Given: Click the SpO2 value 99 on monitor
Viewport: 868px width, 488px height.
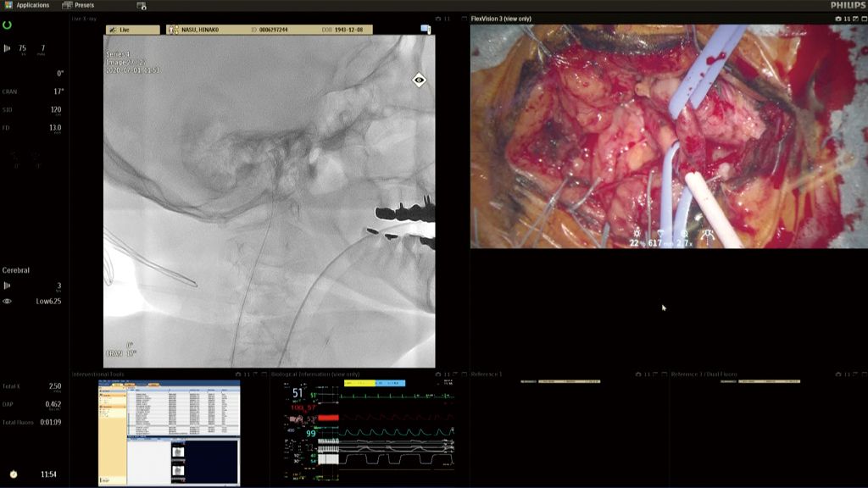Looking at the screenshot, I should (x=310, y=433).
